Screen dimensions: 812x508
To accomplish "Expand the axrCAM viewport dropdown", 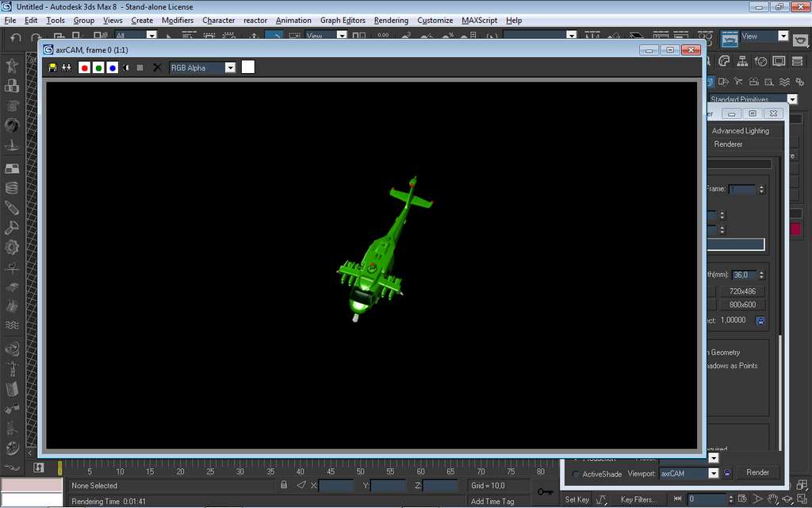I will (x=713, y=473).
